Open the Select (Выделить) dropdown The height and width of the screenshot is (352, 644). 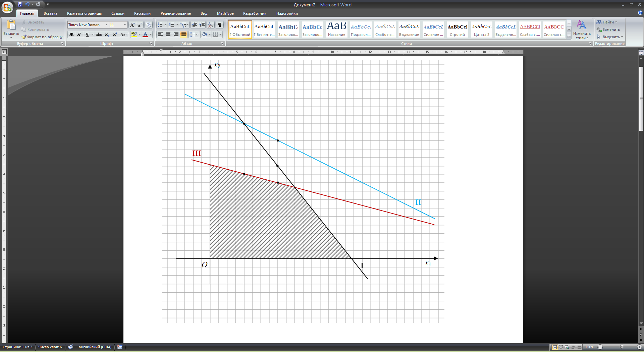tap(609, 37)
